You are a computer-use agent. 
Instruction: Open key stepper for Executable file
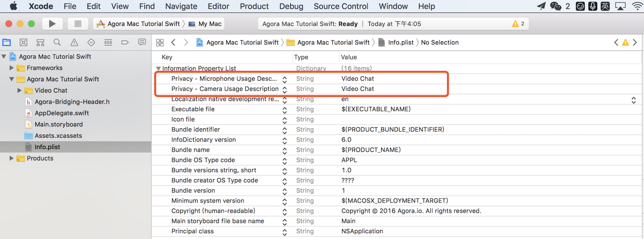(285, 110)
